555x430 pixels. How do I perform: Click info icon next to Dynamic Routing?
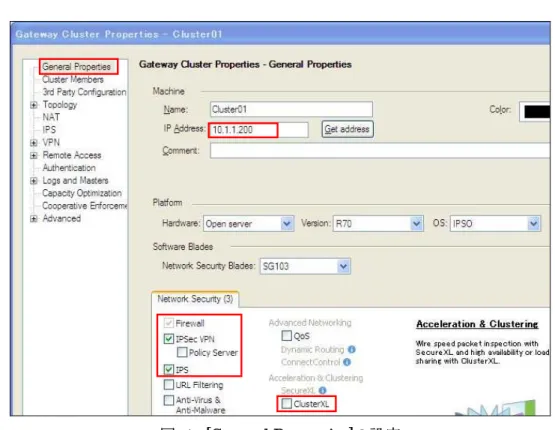pyautogui.click(x=351, y=350)
